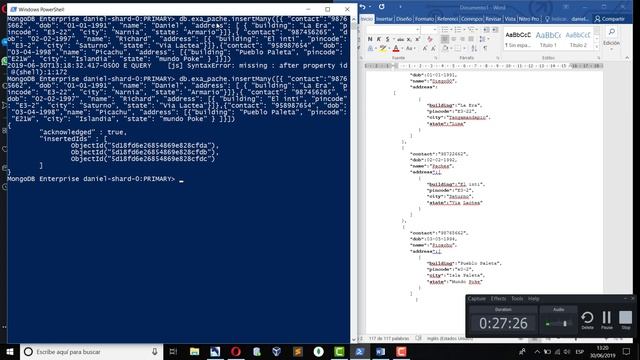640x360 pixels.
Task: Undo the last action in Word
Action: tap(362, 7)
